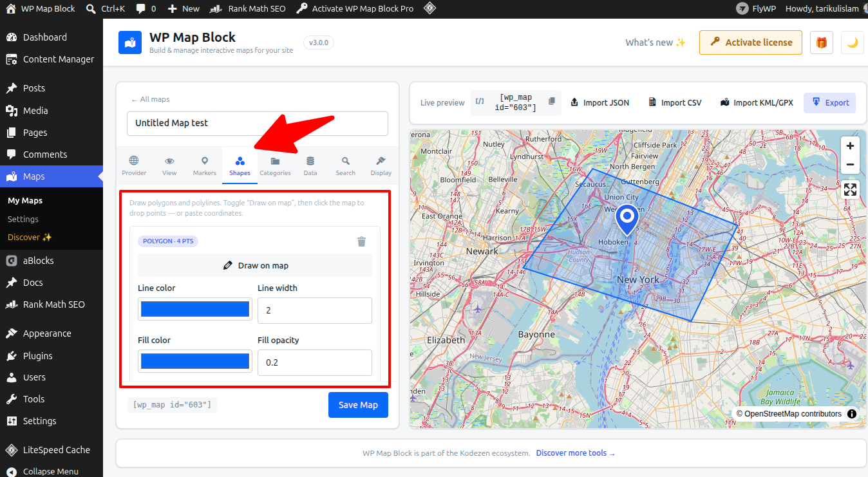Zoom out on the map
868x477 pixels.
coord(851,164)
